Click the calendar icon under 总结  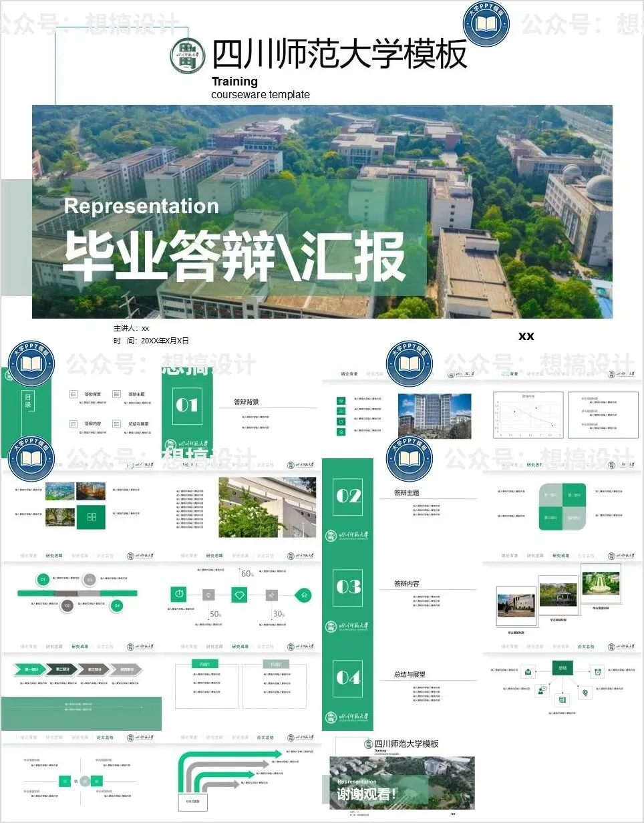[x=562, y=699]
